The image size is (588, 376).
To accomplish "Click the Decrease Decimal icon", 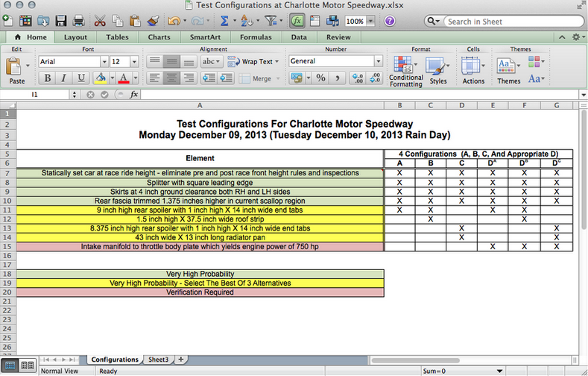I will 375,78.
